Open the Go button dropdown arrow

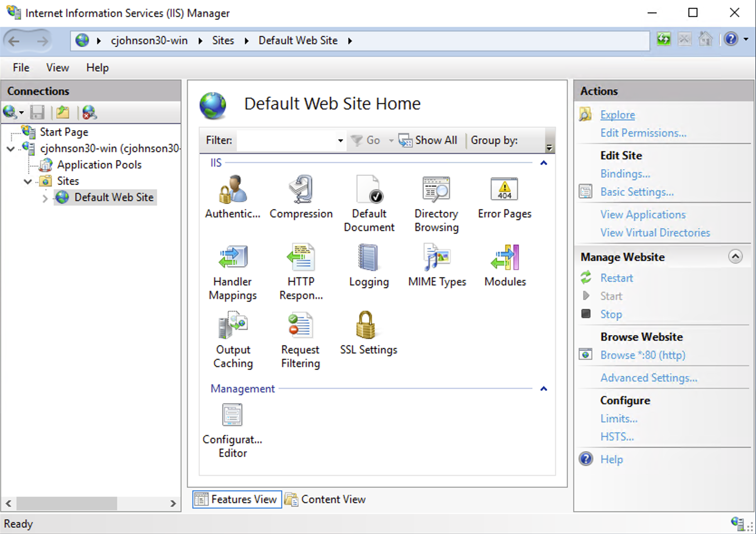(391, 141)
